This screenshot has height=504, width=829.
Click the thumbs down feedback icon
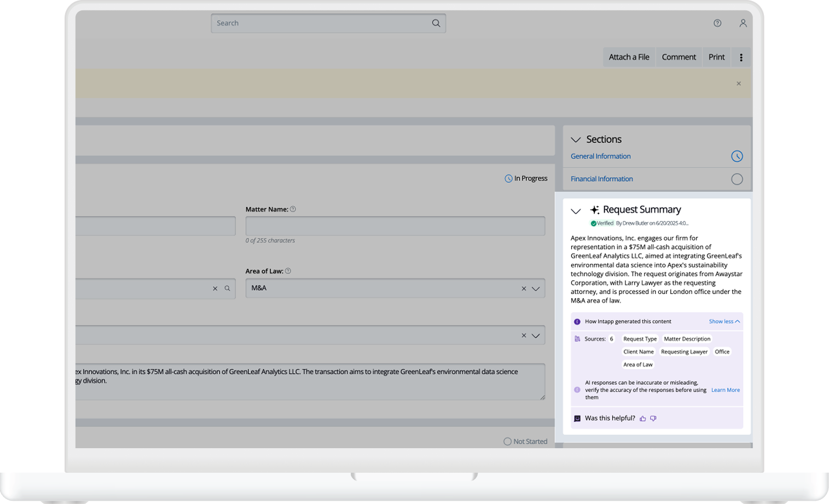(653, 419)
